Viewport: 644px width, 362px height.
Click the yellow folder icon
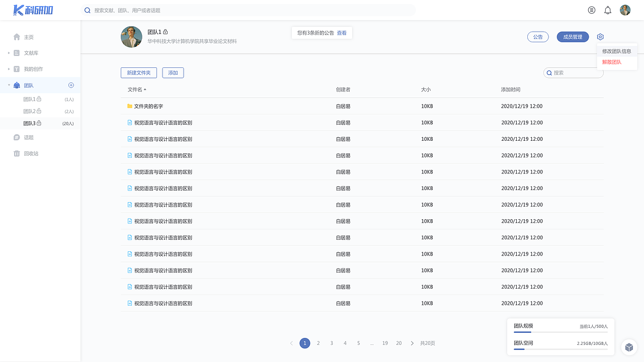coord(130,106)
